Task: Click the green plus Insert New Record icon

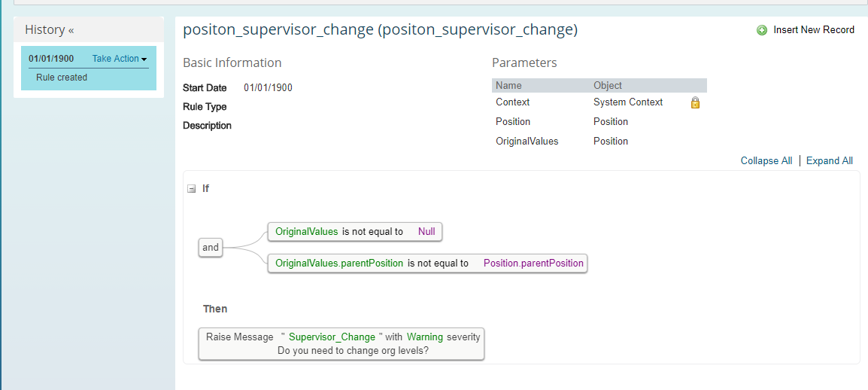Action: click(762, 30)
